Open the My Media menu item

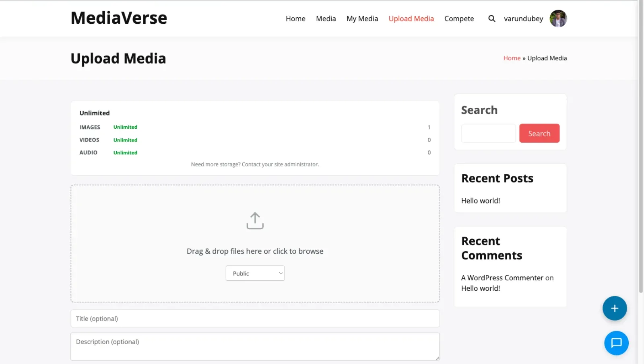[x=362, y=19]
